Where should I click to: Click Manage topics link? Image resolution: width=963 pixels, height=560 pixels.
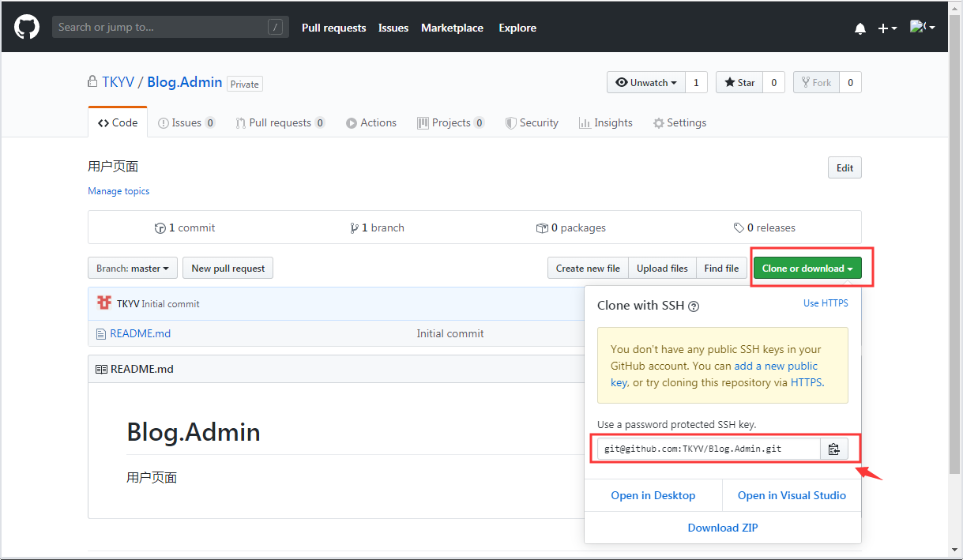pos(118,191)
